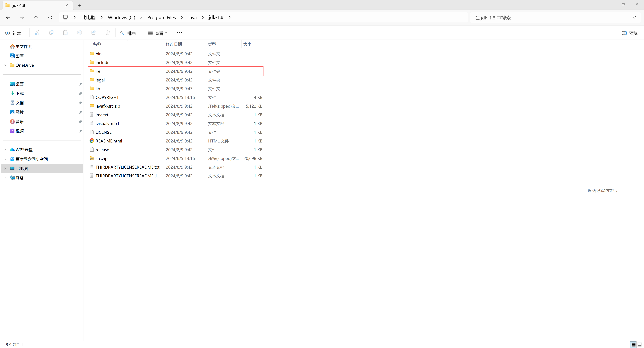Select the jre folder
644x348 pixels.
(x=98, y=71)
